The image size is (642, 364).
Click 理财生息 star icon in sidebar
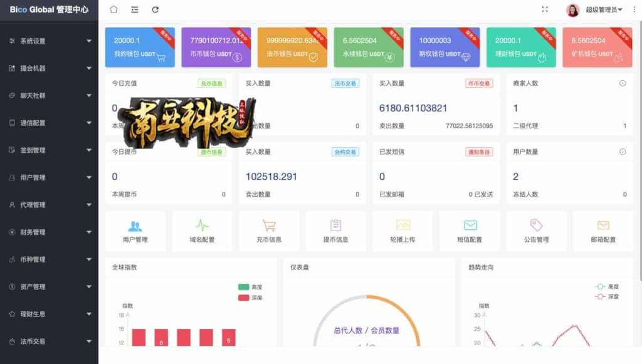(12, 314)
